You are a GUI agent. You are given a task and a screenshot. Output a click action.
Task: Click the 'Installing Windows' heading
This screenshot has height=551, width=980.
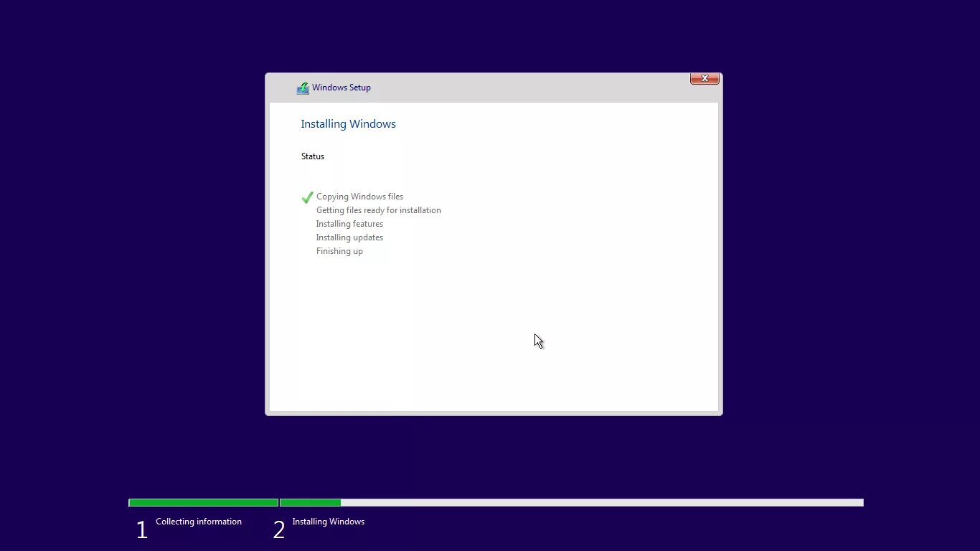coord(348,124)
